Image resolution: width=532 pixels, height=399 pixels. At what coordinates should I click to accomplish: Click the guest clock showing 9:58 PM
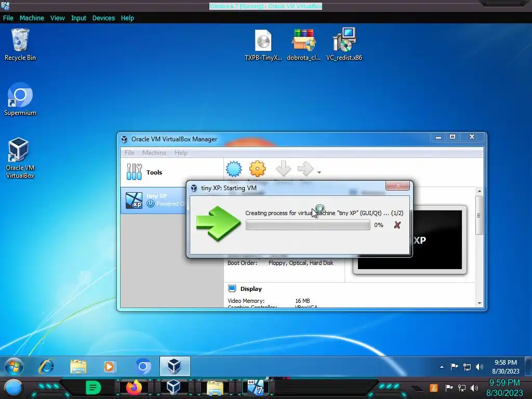[506, 367]
